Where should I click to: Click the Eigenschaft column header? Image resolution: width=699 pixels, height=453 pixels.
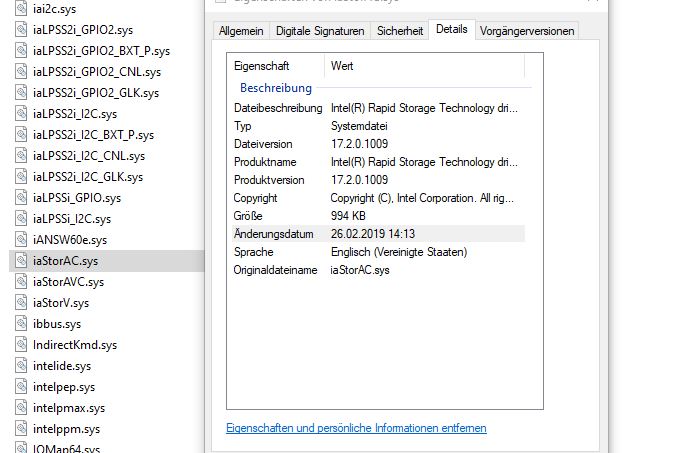click(276, 66)
